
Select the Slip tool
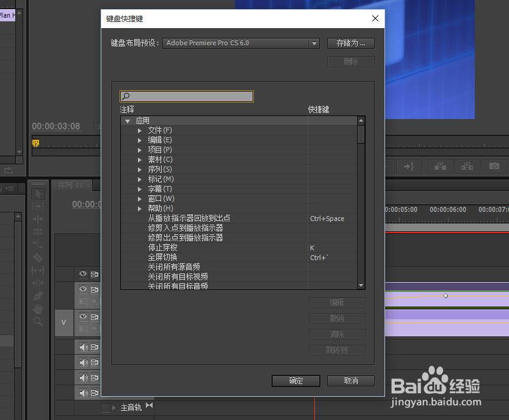tap(38, 270)
